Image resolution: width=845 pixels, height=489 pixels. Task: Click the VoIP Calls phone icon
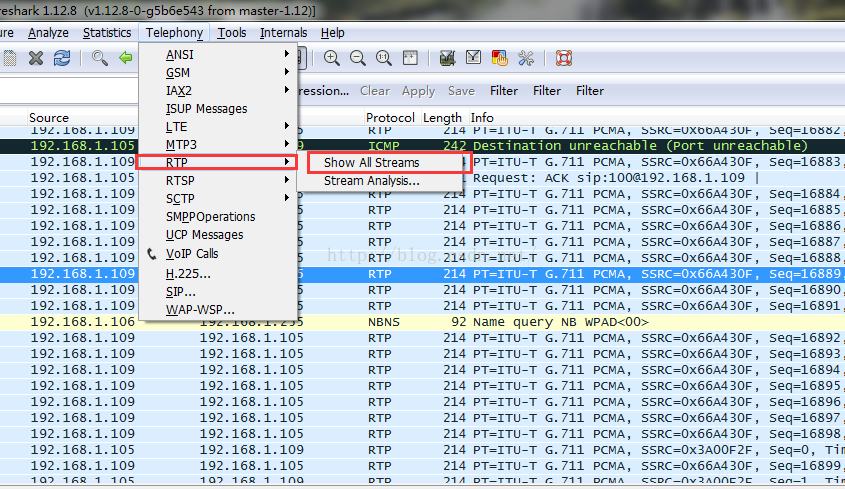[x=152, y=253]
